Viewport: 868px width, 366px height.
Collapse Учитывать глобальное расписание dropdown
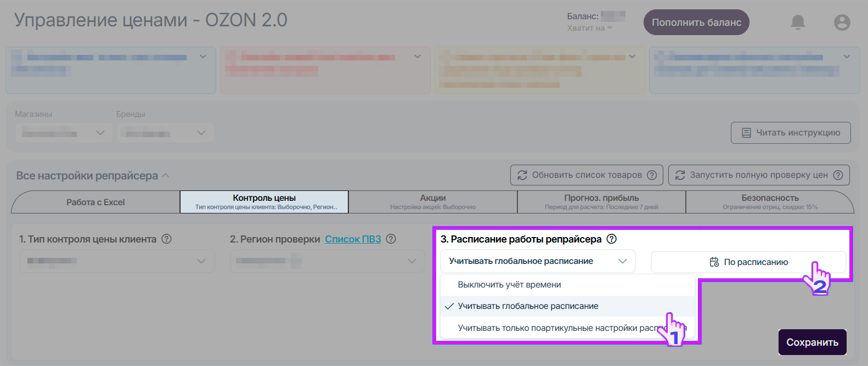pos(538,261)
